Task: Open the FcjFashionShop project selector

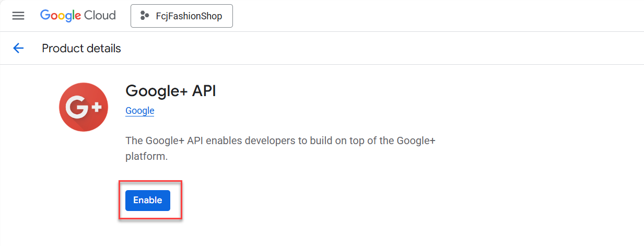Action: point(181,16)
